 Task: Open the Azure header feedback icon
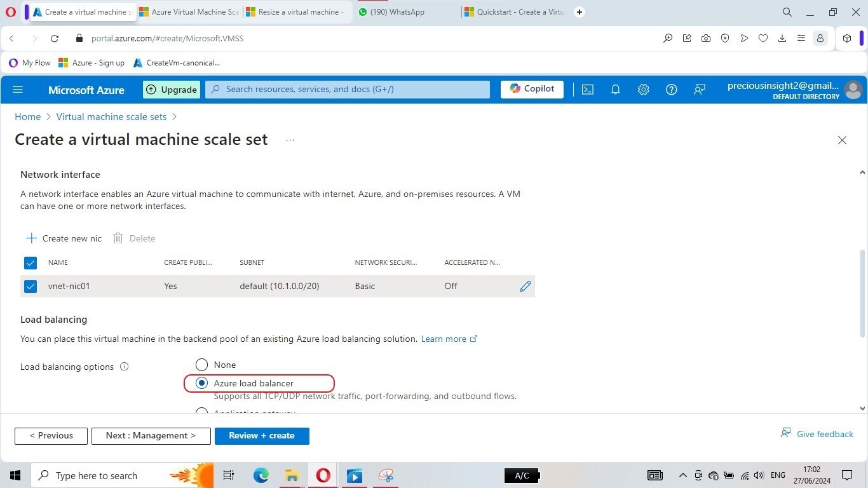coord(699,90)
